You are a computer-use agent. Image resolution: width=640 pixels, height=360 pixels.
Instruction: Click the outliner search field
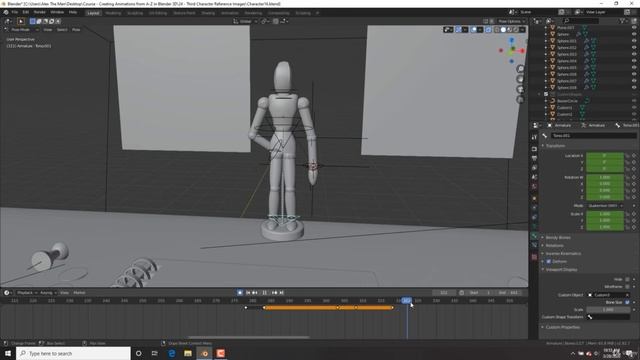pos(581,21)
